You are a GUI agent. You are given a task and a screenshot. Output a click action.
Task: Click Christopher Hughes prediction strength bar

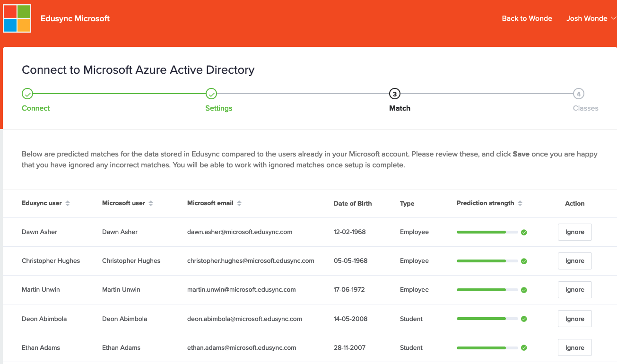click(487, 261)
